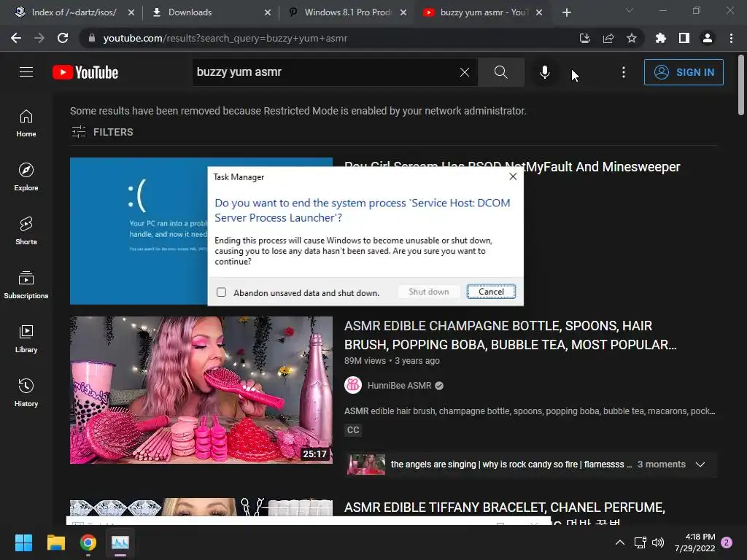The width and height of the screenshot is (747, 560).
Task: Open Subscriptions in the sidebar
Action: click(26, 284)
